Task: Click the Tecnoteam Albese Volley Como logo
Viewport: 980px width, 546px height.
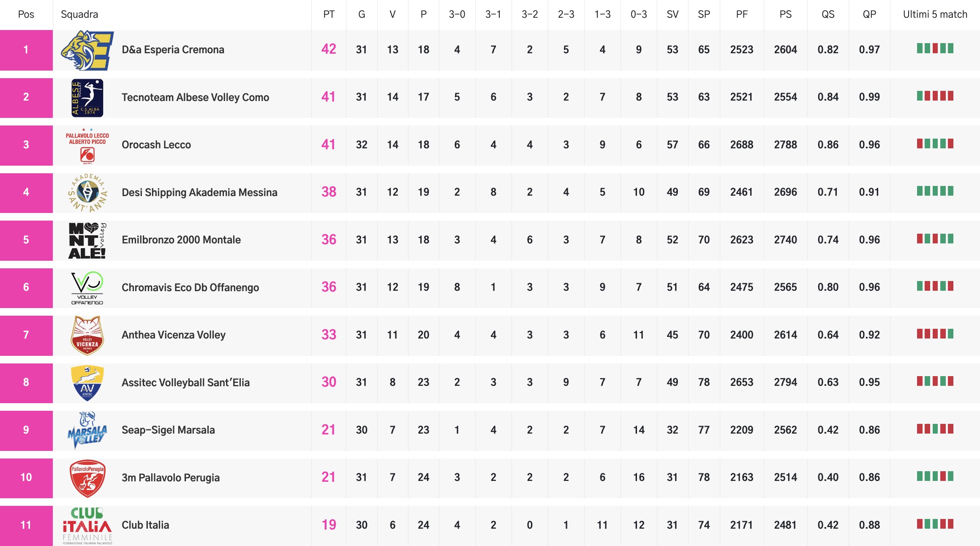Action: [x=87, y=98]
